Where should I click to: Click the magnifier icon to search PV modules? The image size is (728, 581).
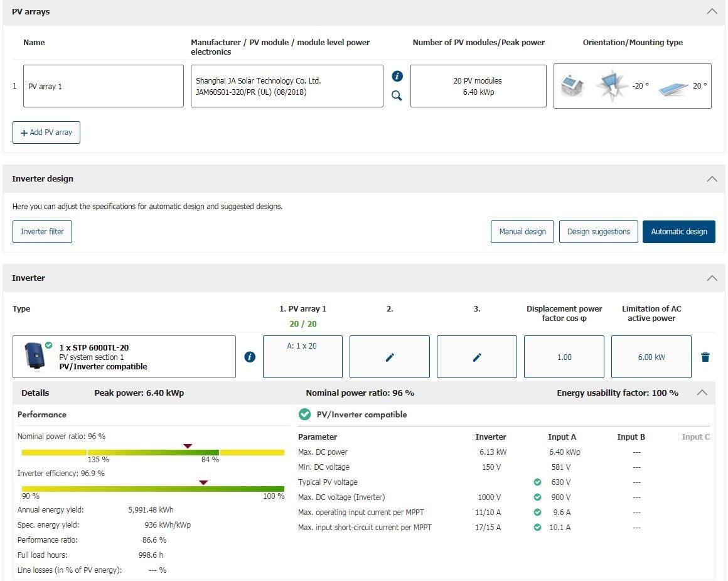coord(397,96)
